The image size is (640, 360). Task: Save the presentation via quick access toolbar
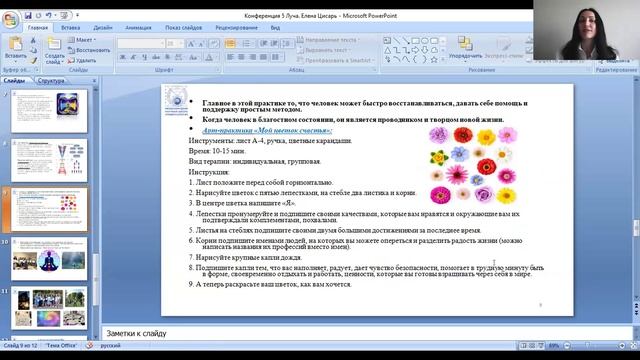click(x=28, y=16)
